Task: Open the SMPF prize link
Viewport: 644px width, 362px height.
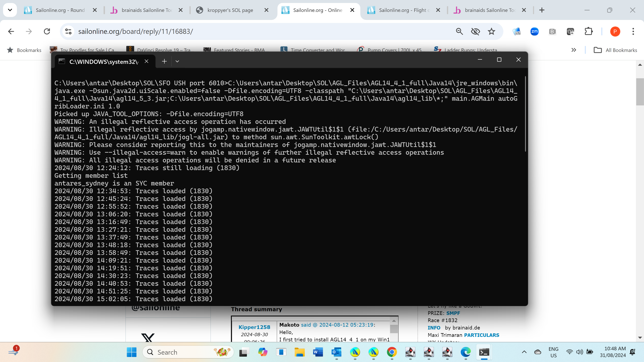Action: point(453,313)
